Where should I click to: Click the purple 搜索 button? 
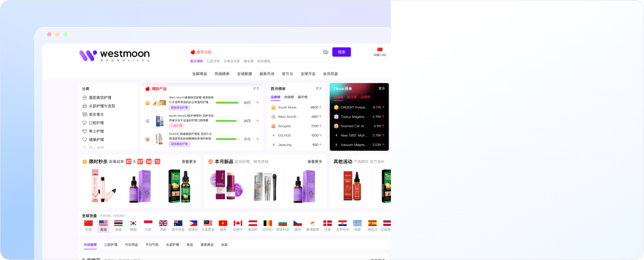[342, 52]
